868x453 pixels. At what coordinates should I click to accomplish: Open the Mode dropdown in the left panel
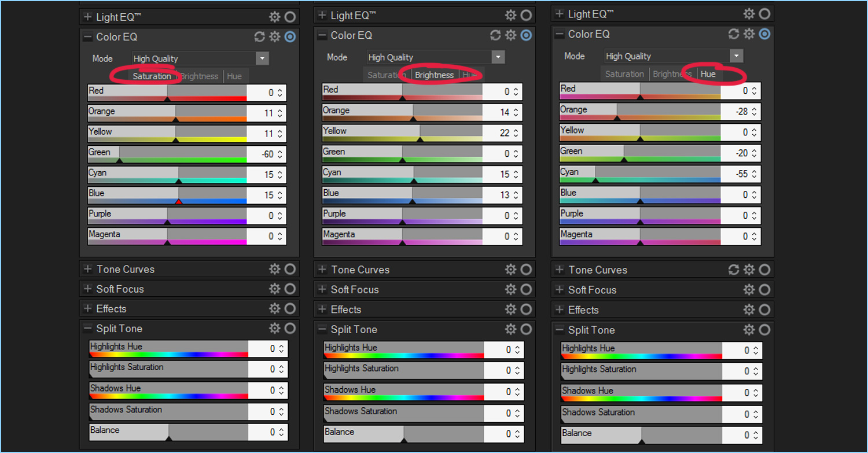(x=263, y=58)
